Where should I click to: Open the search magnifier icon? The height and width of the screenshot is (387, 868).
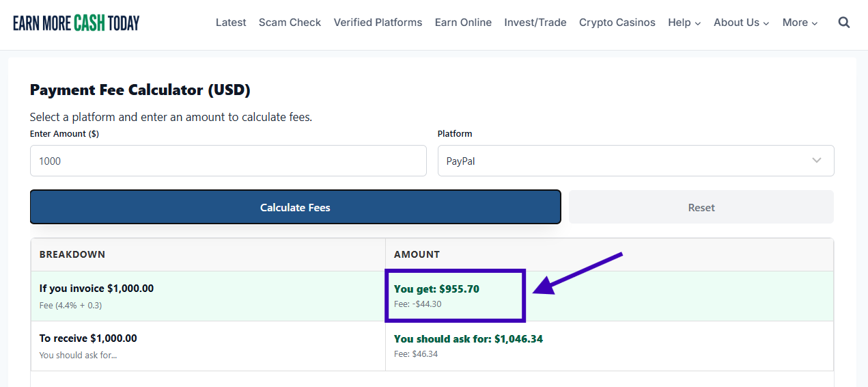click(844, 23)
